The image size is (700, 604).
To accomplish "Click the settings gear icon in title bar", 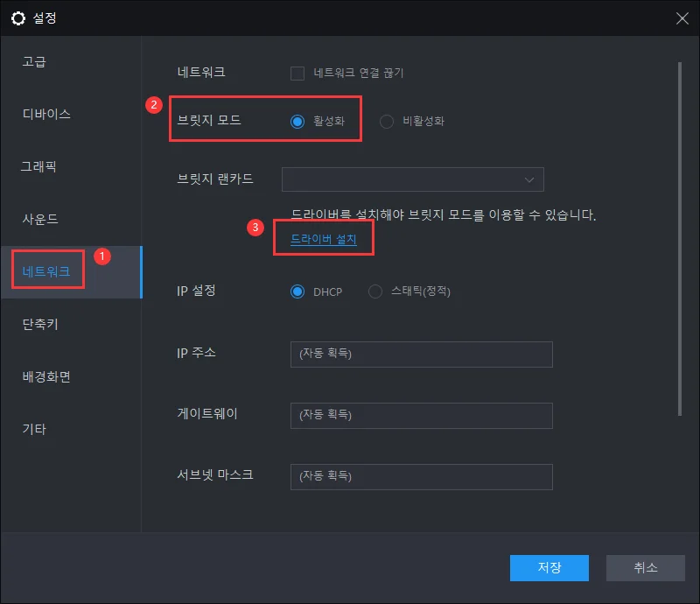I will (18, 18).
